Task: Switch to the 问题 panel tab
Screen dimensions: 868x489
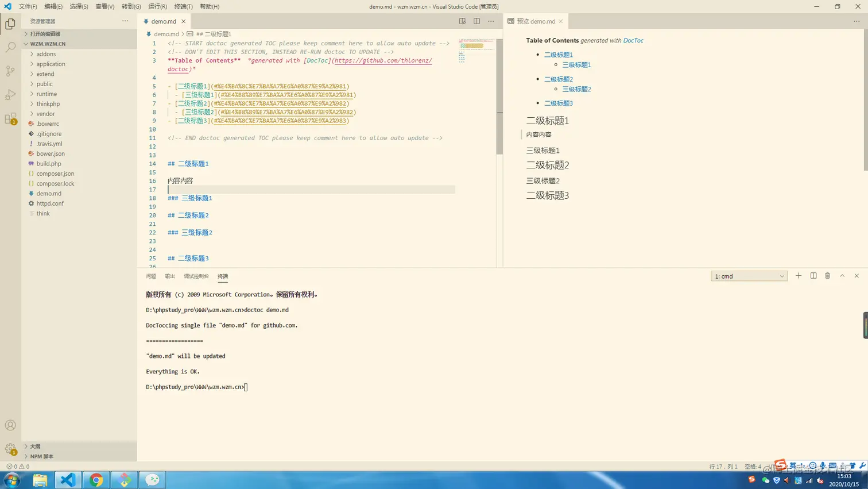Action: [x=151, y=276]
